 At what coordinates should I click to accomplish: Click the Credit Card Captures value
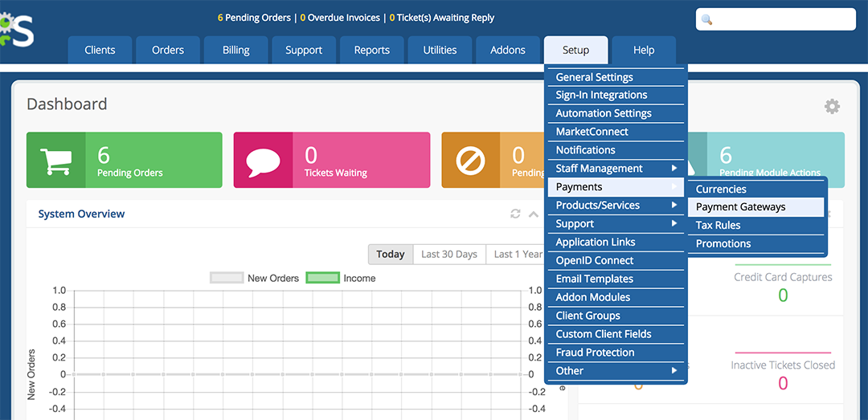783,295
